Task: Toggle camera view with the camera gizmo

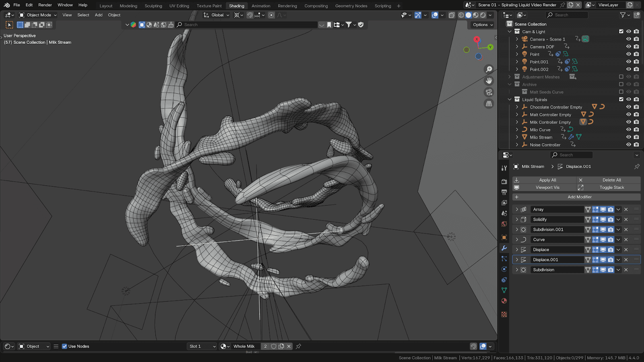Action: 489,92
